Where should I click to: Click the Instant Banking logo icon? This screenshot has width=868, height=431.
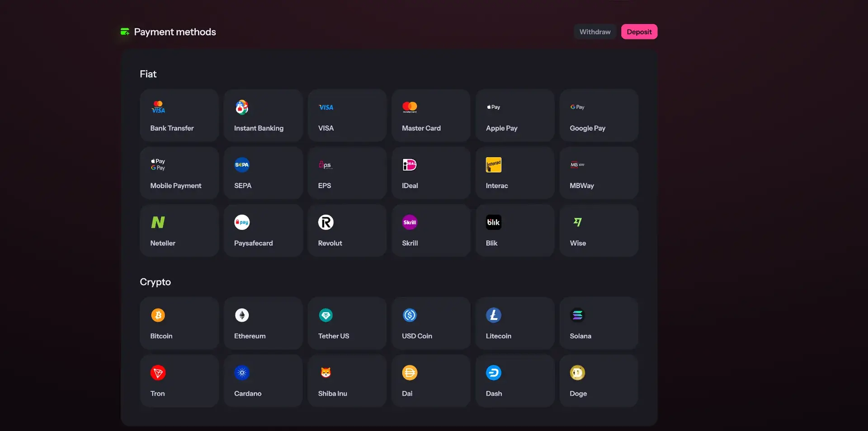[x=242, y=107]
